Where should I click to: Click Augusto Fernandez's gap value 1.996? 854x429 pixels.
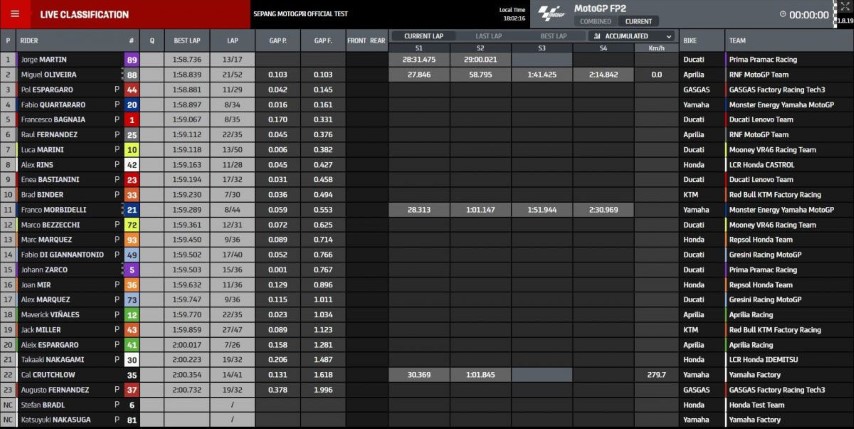tap(323, 390)
